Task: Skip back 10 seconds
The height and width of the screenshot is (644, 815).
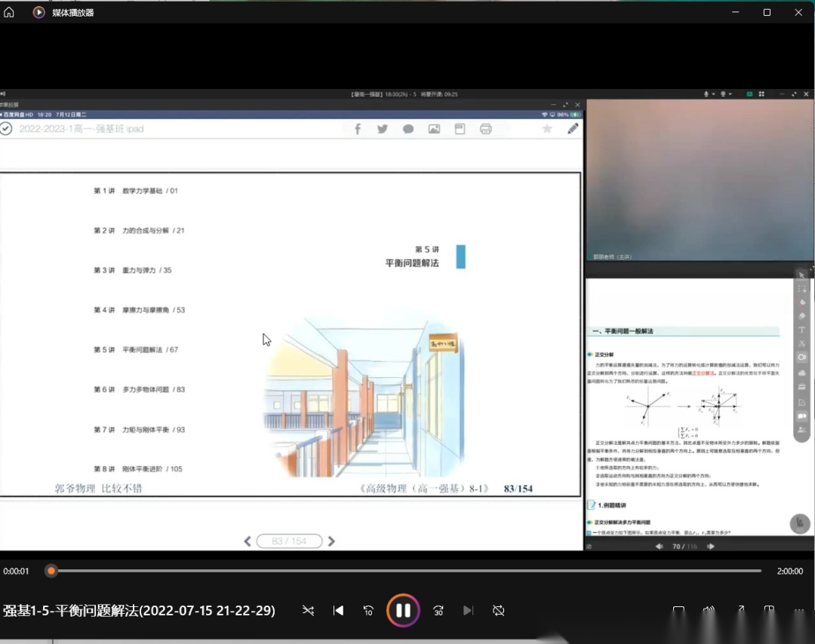Action: point(368,611)
